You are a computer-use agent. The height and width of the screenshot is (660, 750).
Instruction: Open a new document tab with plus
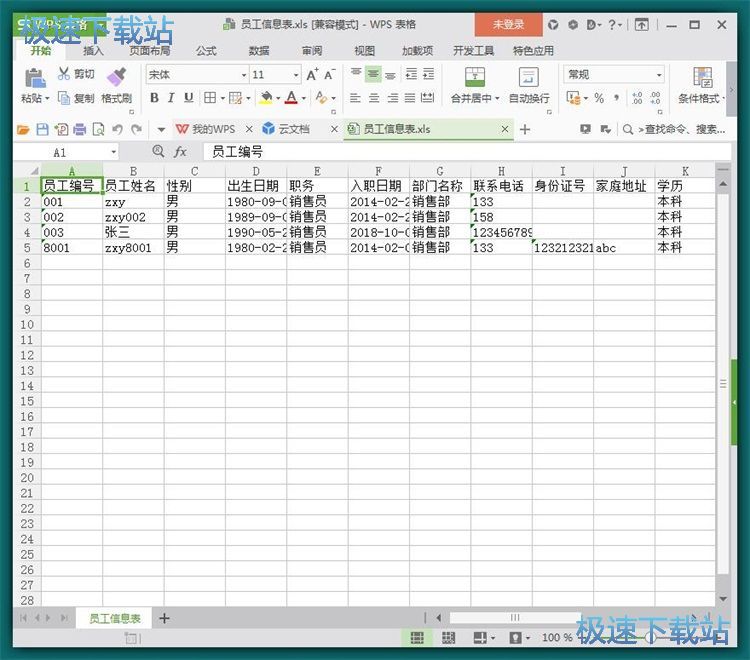coord(525,129)
